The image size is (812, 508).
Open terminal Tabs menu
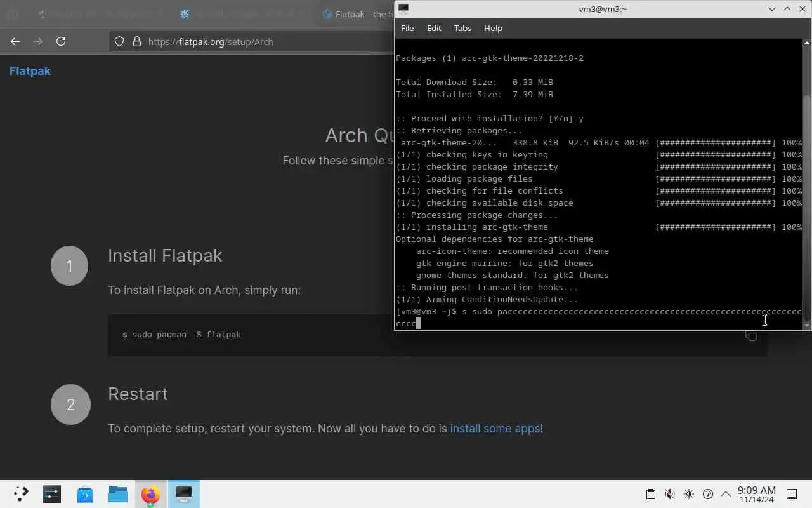(462, 28)
